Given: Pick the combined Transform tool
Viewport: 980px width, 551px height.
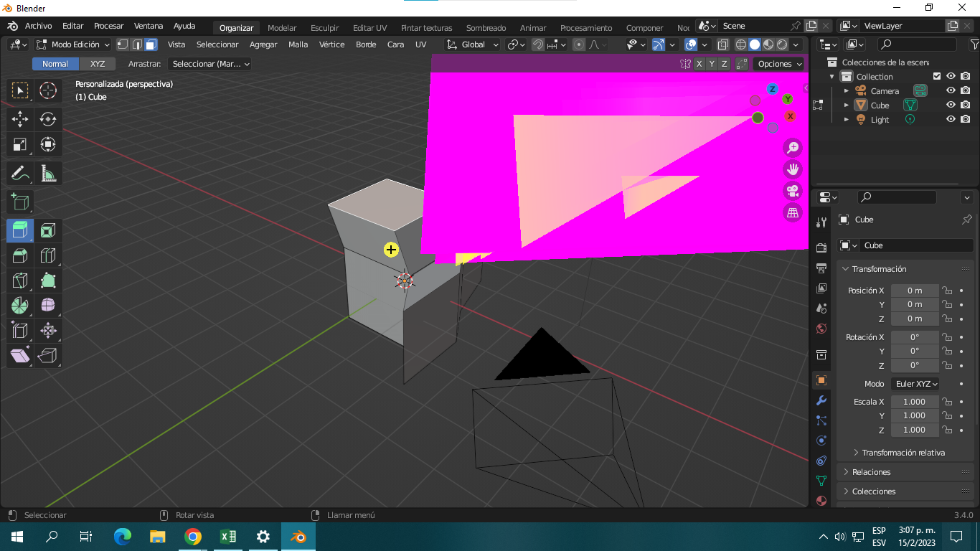Looking at the screenshot, I should coord(48,144).
